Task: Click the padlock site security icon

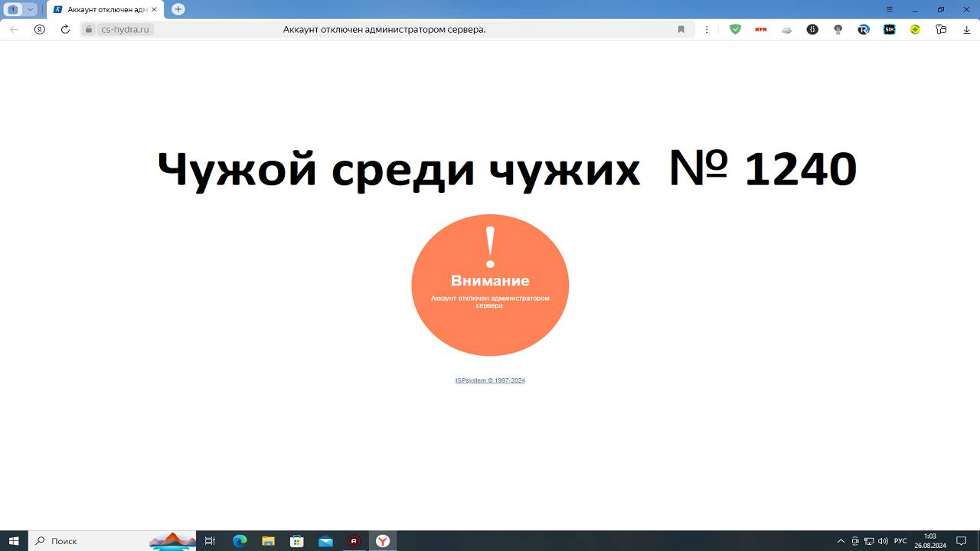Action: 89,29
